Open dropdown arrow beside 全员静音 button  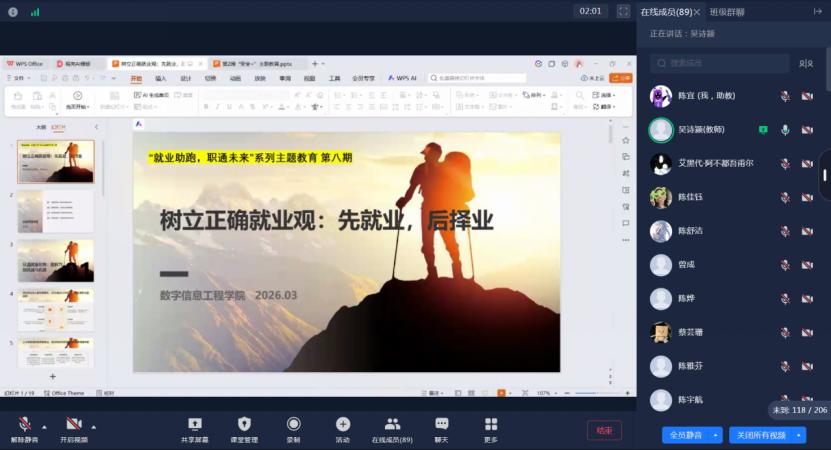(715, 435)
